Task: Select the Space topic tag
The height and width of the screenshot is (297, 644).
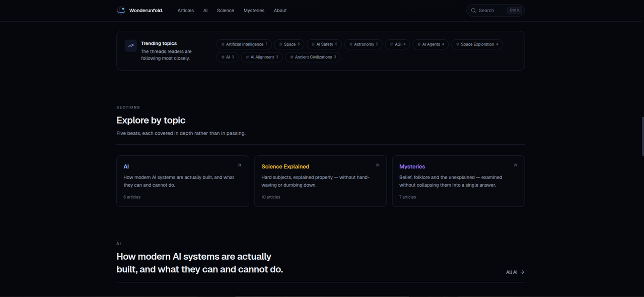Action: [290, 44]
